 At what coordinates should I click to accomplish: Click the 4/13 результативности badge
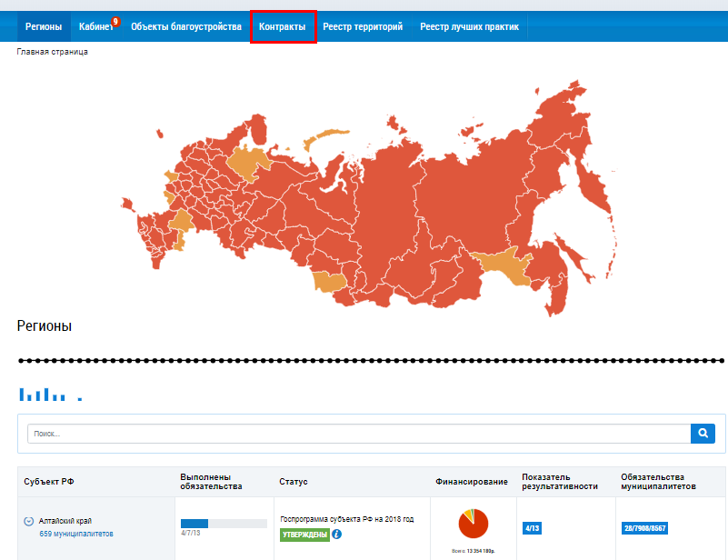[x=533, y=527]
